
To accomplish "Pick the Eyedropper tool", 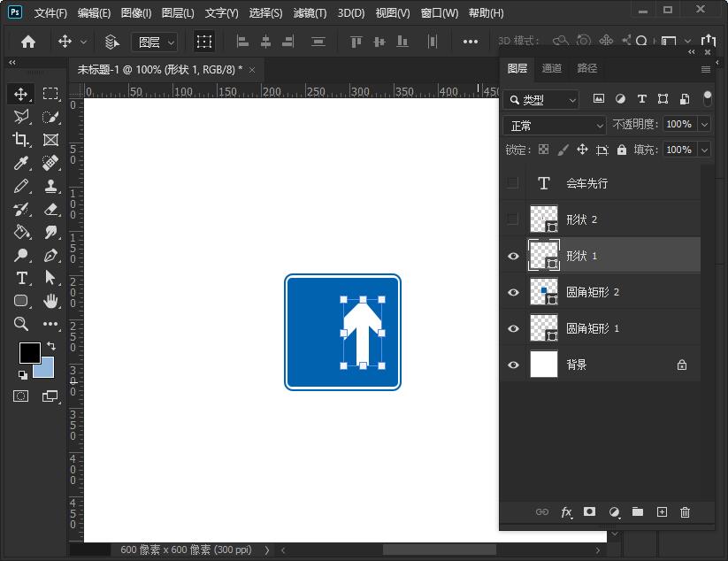I will [x=21, y=163].
